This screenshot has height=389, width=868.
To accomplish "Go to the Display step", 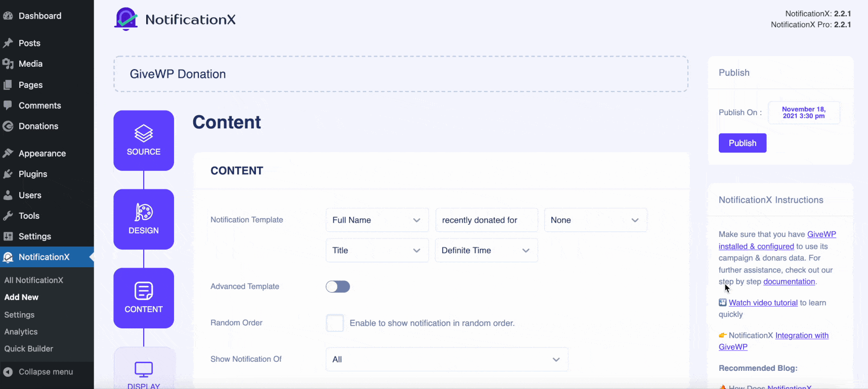I will tap(144, 368).
